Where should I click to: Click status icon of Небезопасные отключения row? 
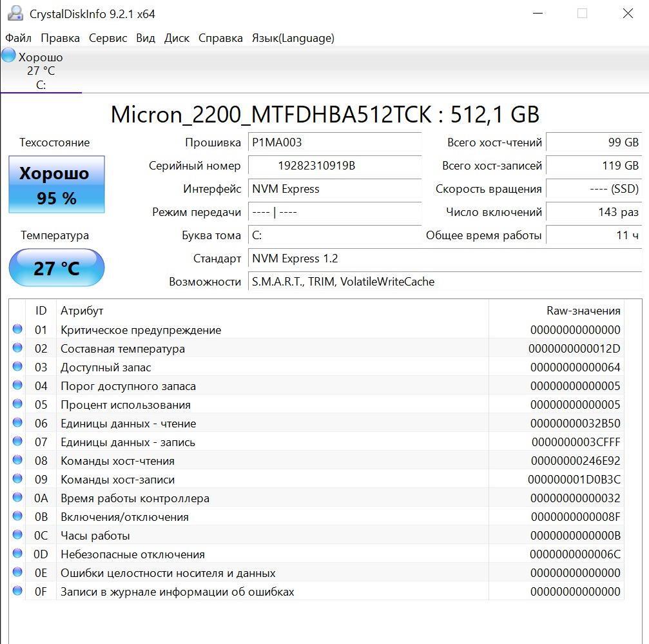(x=17, y=554)
